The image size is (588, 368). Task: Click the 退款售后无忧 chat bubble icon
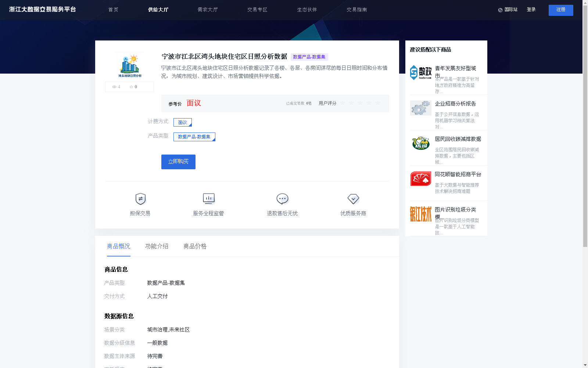click(282, 199)
